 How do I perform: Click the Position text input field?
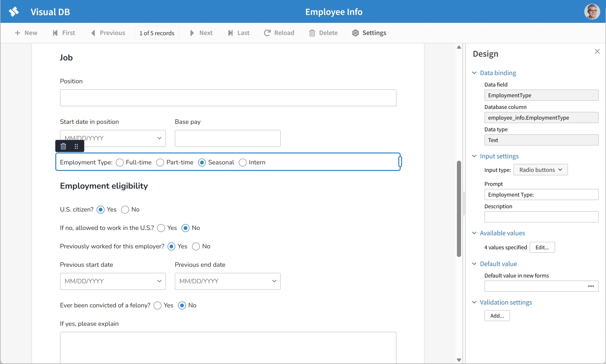click(228, 98)
